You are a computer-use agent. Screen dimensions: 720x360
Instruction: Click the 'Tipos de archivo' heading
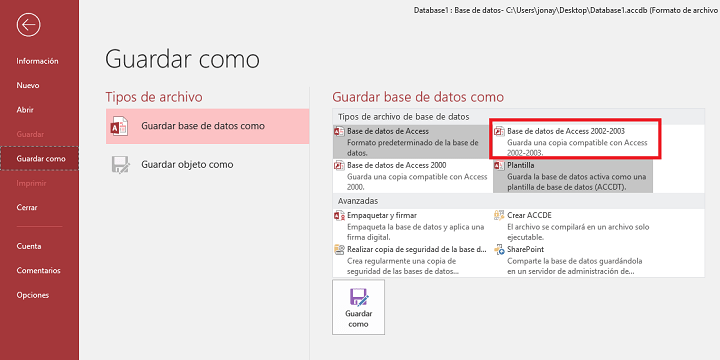(154, 97)
